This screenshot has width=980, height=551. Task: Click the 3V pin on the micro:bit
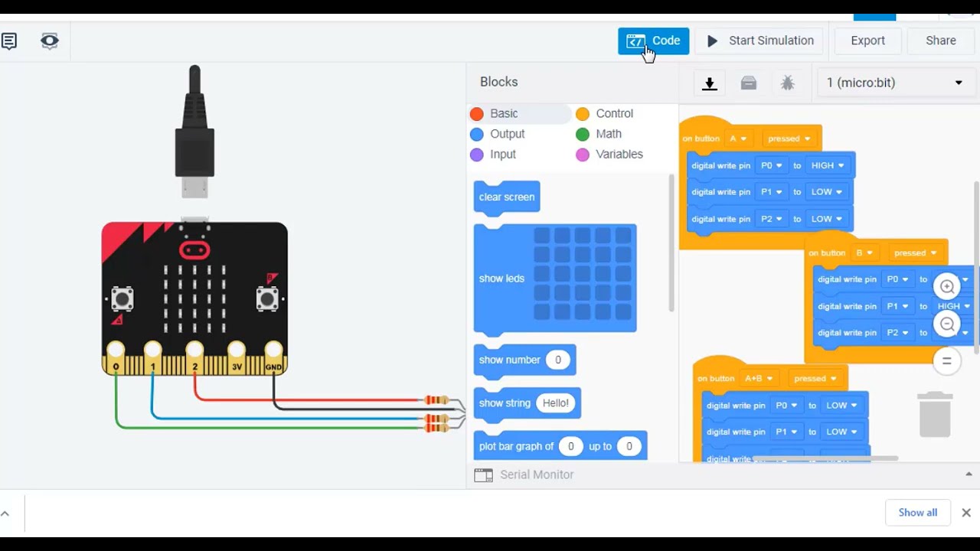(x=237, y=358)
